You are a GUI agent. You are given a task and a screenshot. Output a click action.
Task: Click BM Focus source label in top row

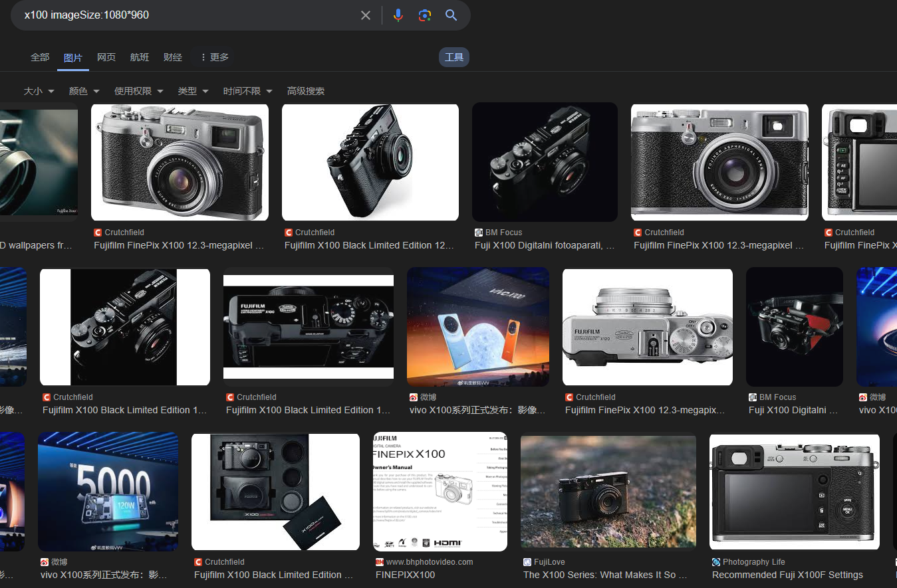pyautogui.click(x=504, y=233)
